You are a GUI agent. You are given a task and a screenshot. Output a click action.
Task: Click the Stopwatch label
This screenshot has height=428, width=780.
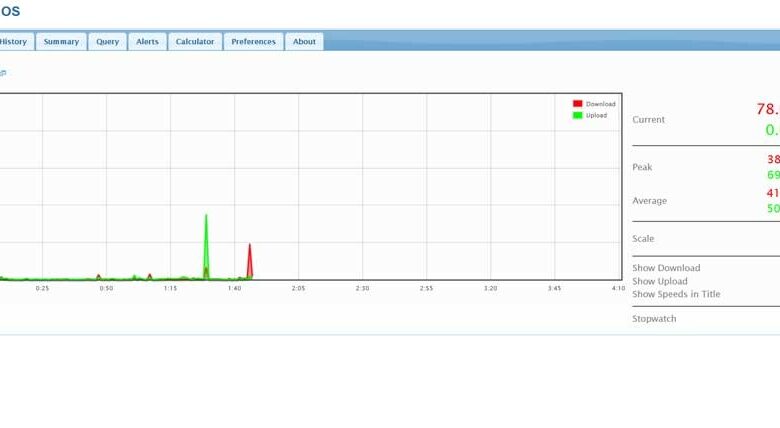(654, 319)
